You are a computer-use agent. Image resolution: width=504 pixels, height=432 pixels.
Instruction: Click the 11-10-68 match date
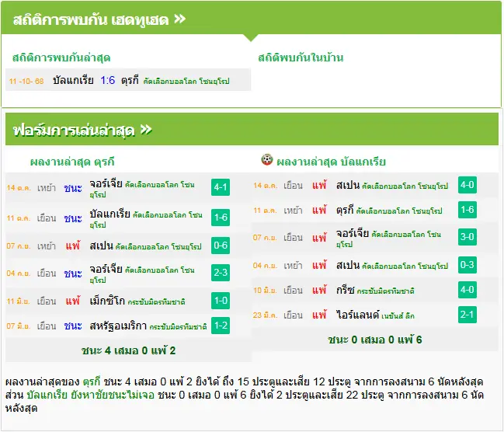26,81
